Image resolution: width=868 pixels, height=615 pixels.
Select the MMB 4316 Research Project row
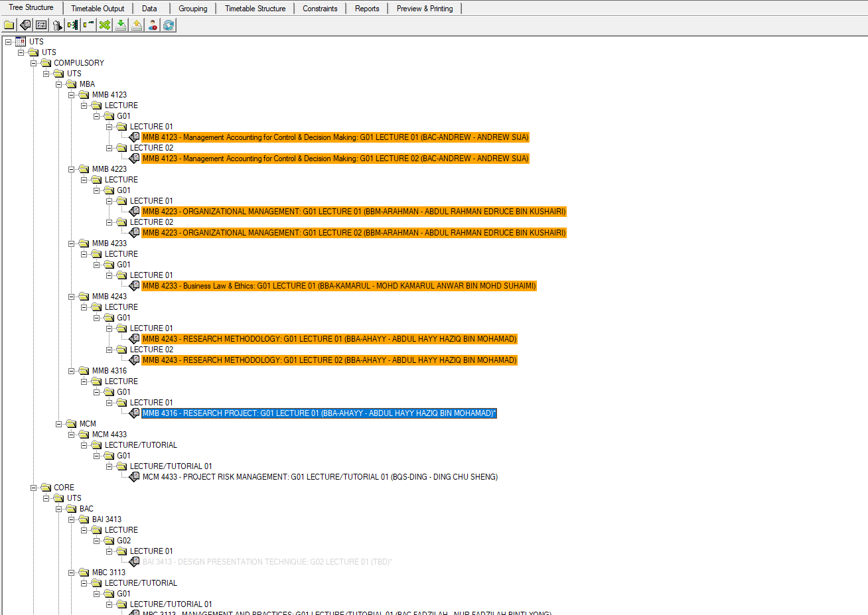pyautogui.click(x=319, y=413)
